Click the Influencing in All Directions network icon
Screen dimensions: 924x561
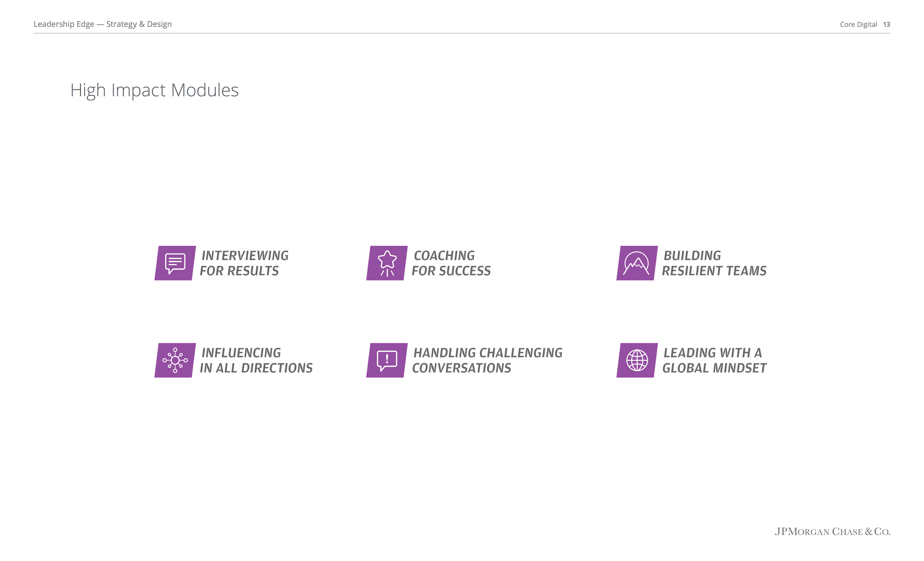(x=175, y=360)
